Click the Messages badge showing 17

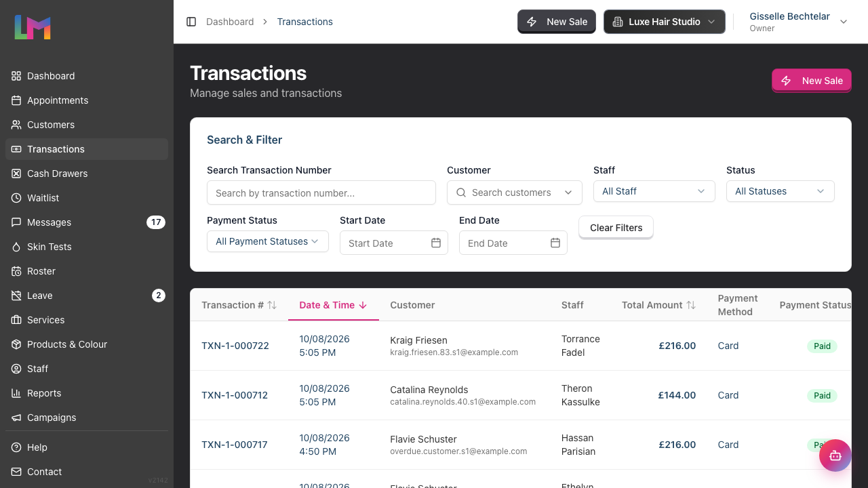(x=156, y=222)
